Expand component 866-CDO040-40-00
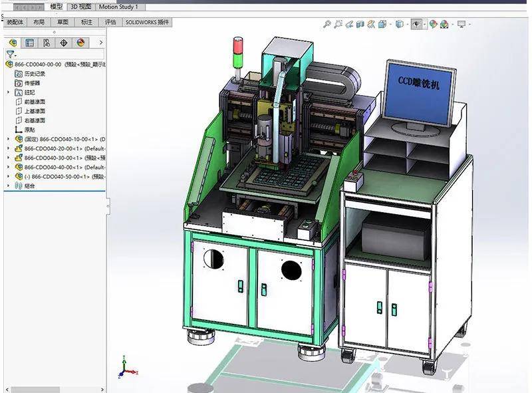Viewport: 532px width, 393px height. (x=9, y=168)
